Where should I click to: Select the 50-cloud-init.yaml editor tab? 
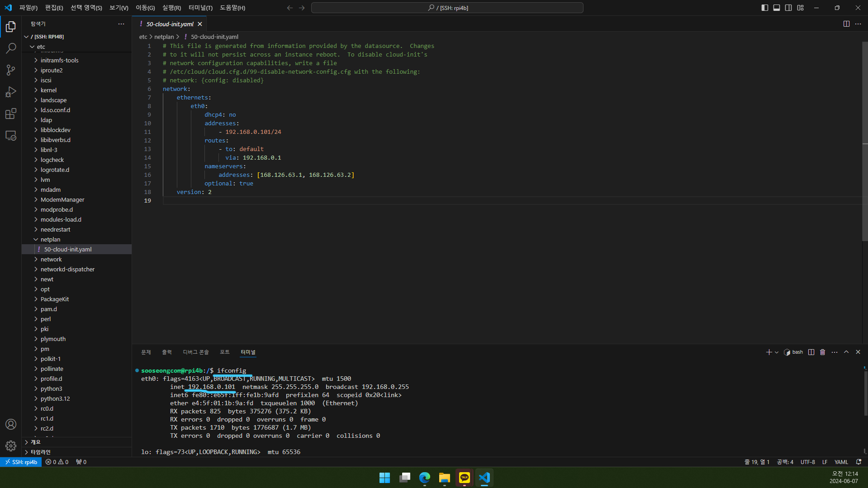coord(170,24)
